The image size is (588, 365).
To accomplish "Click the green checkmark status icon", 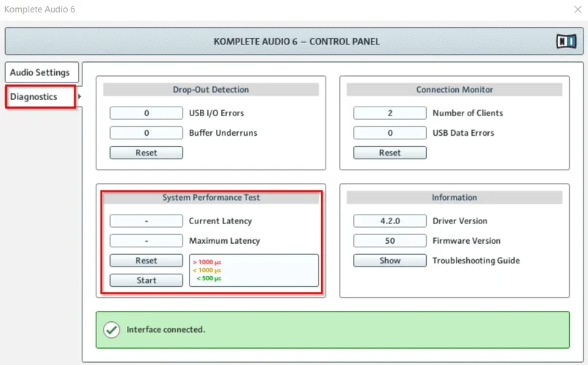I will point(112,330).
